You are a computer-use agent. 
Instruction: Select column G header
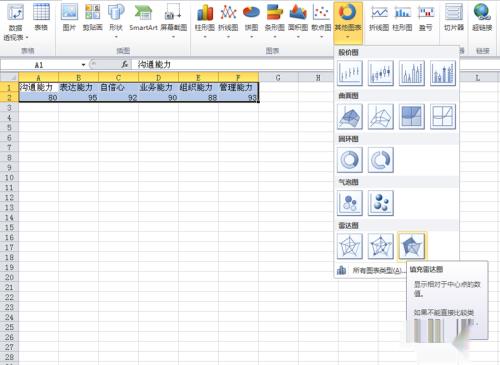coord(278,77)
